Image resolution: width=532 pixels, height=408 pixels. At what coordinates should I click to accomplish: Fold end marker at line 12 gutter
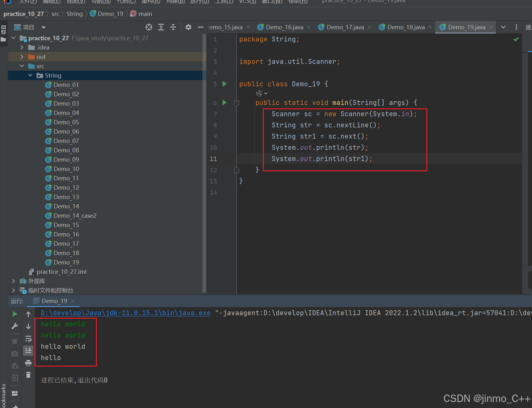(x=236, y=170)
